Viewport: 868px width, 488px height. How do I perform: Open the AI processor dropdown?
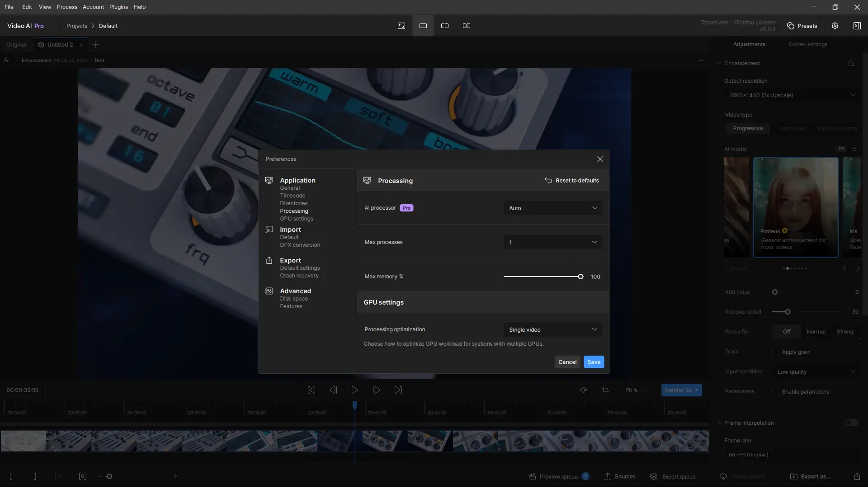[x=552, y=208]
